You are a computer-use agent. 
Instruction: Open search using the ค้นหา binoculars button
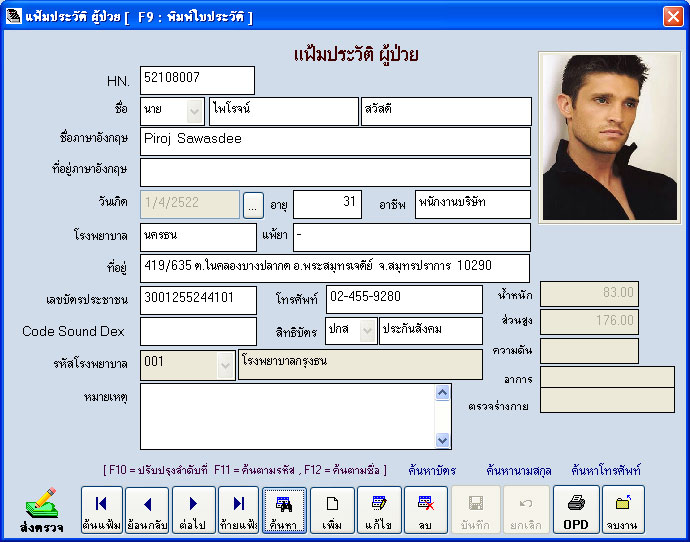pos(284,509)
